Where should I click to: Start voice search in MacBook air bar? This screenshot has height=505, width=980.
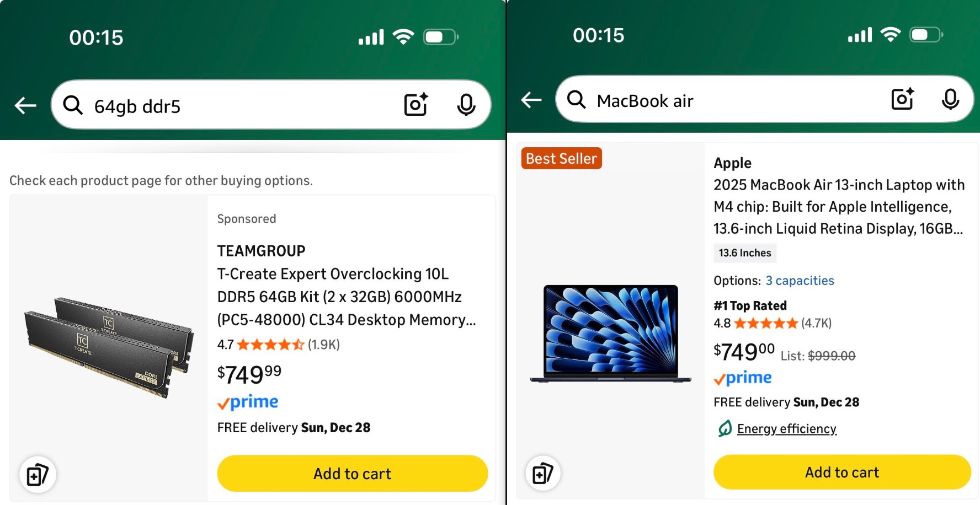coord(950,100)
